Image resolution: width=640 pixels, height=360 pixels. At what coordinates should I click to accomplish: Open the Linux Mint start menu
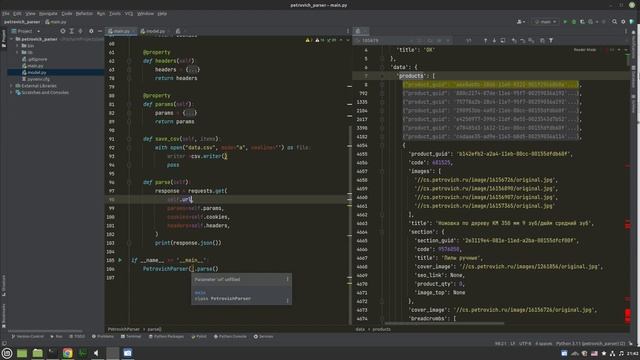(7, 353)
